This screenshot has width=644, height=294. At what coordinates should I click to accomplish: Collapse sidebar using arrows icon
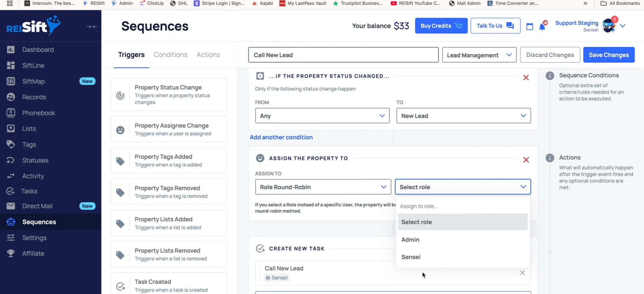92,27
